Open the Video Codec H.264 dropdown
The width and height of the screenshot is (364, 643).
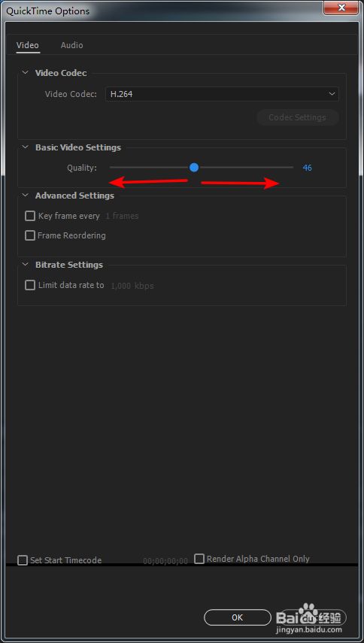[x=222, y=94]
